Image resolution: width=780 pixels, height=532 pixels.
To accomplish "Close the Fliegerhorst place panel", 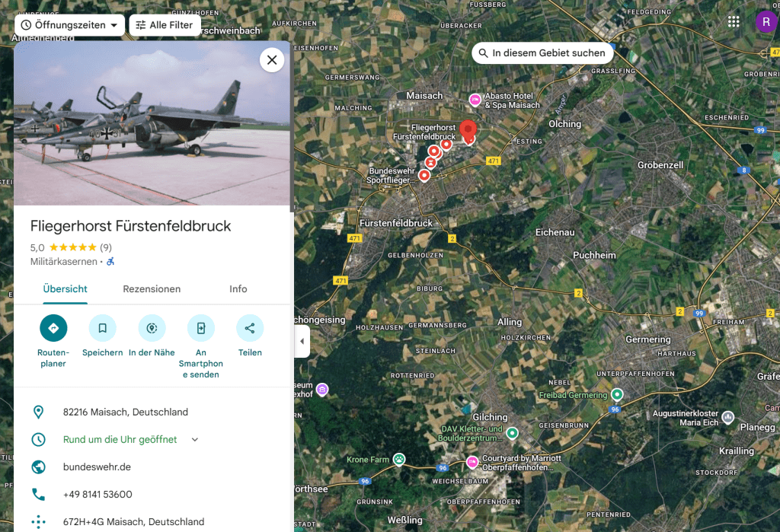I will [x=272, y=60].
